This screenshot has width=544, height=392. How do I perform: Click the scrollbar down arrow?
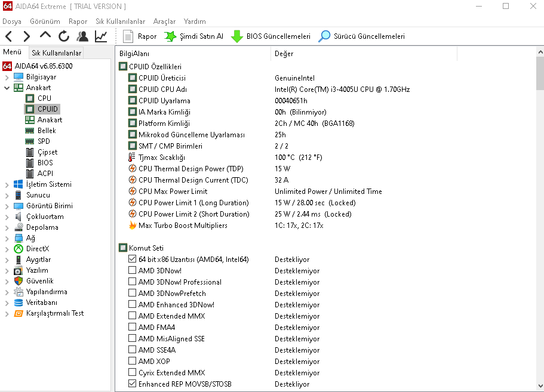[x=540, y=386]
